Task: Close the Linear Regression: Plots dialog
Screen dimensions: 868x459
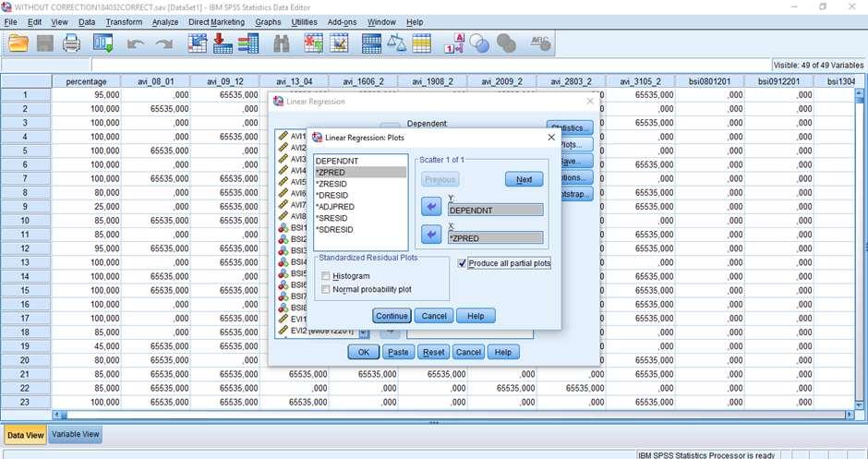Action: click(x=551, y=137)
